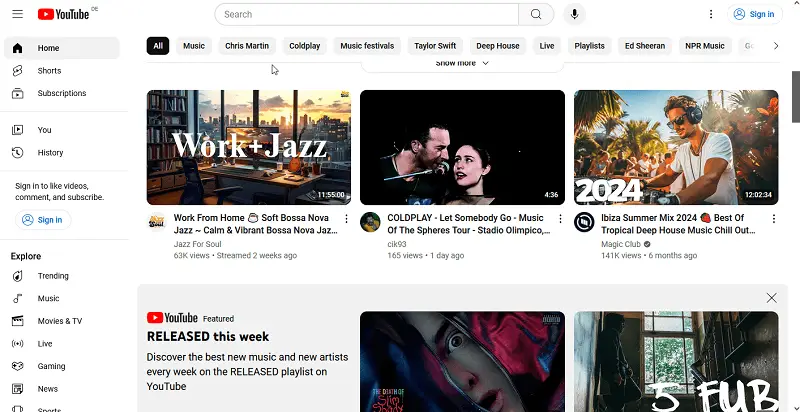Select the Ed Sheeran filter chip
The height and width of the screenshot is (412, 800).
645,46
